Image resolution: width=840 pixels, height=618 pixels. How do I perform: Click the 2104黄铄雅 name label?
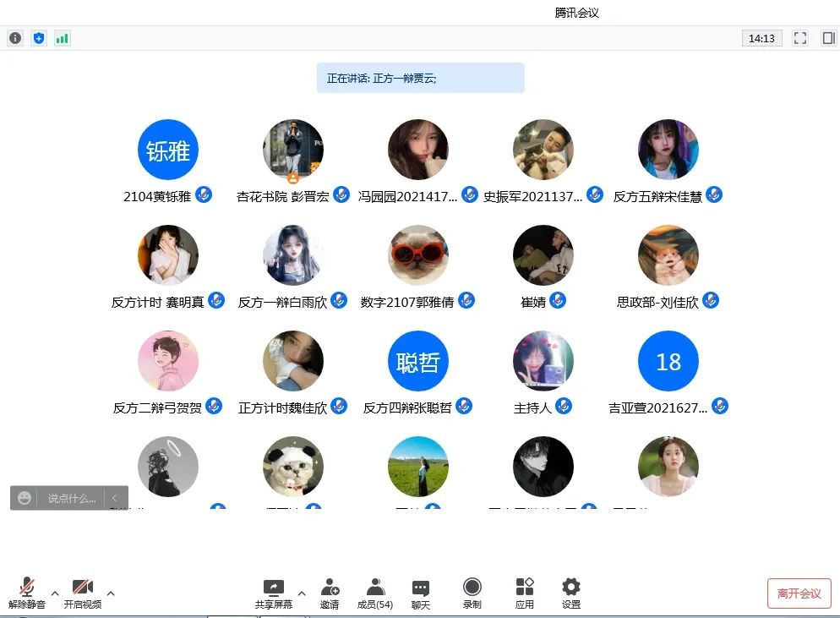157,197
